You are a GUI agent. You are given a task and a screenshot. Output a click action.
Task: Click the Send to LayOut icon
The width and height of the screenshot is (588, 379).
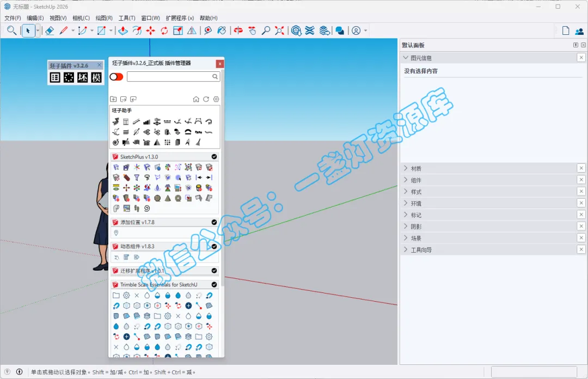324,31
